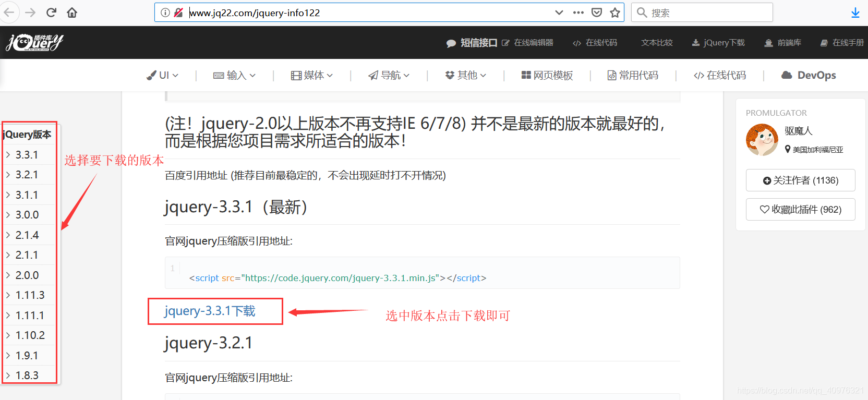Open address bar history dropdown arrow
This screenshot has width=868, height=400.
(x=559, y=13)
